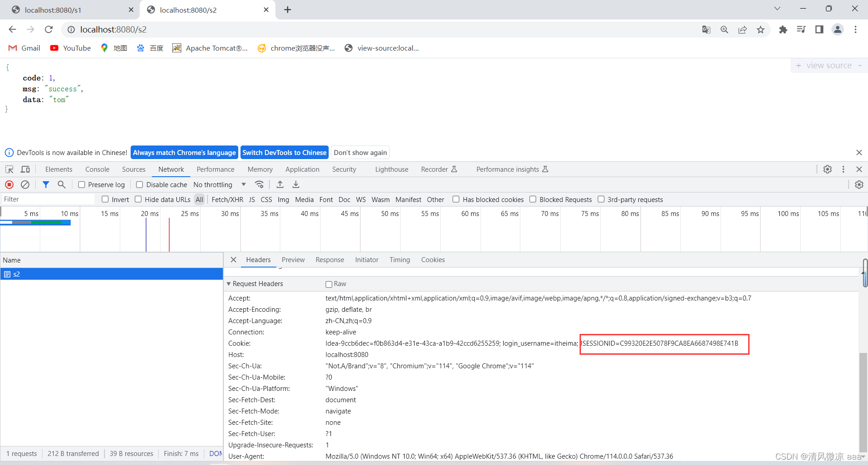Share this page icon
The height and width of the screenshot is (465, 868).
pos(742,29)
